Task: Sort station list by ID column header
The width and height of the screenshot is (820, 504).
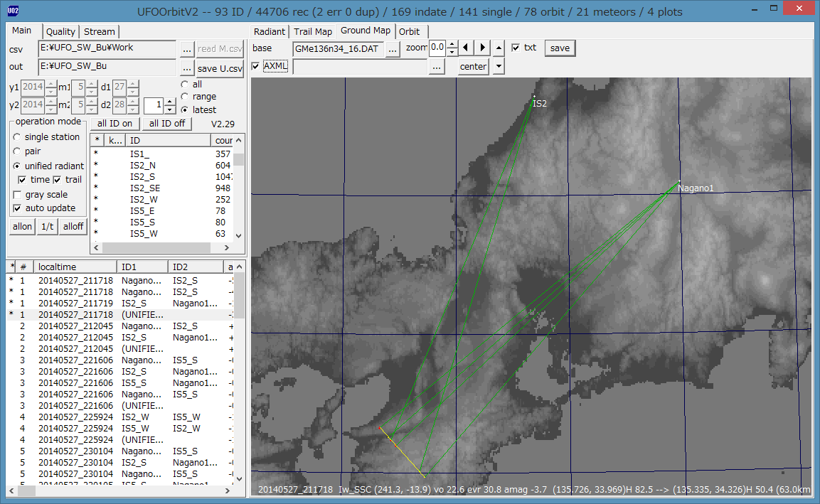Action: coord(169,141)
